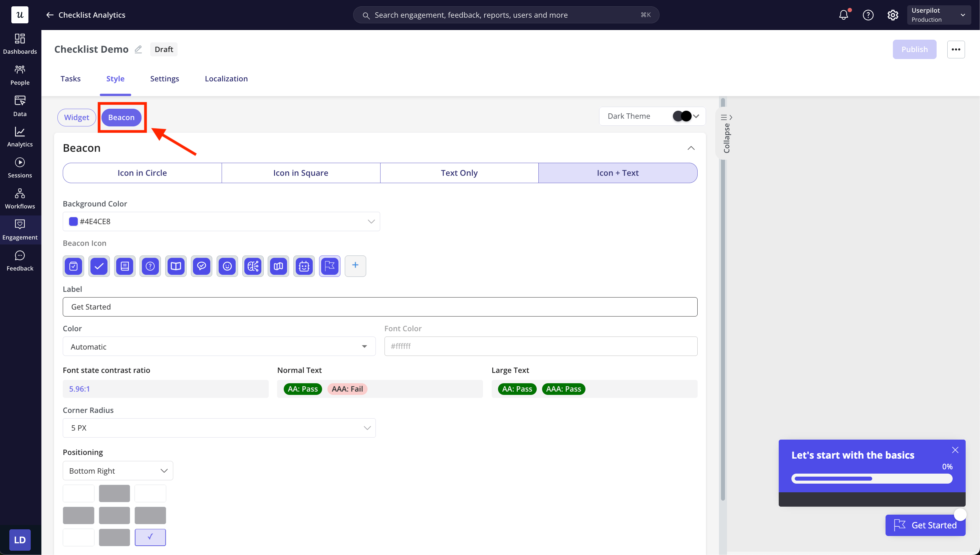This screenshot has height=555, width=980.
Task: Choose the smiley face beacon icon
Action: pyautogui.click(x=227, y=266)
